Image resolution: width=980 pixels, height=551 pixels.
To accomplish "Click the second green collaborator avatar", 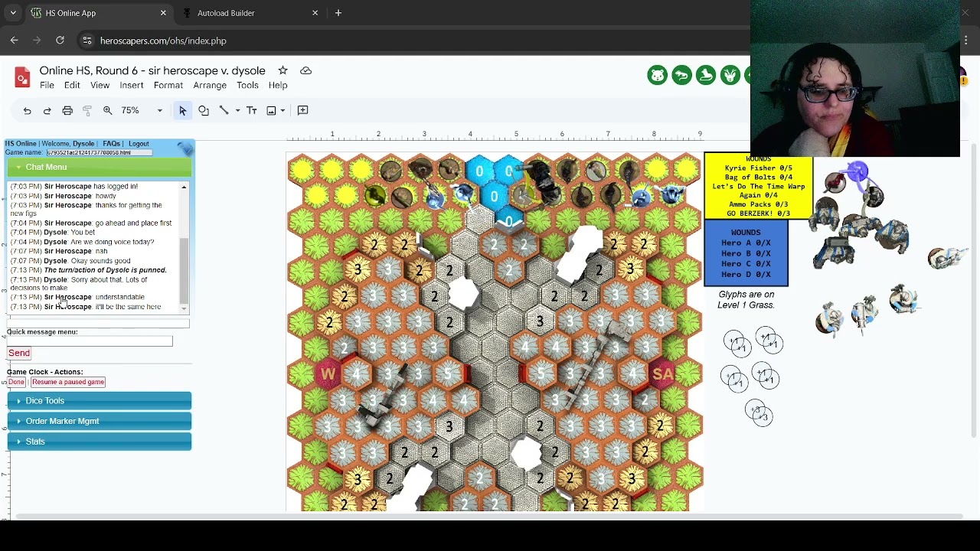I will pos(681,75).
